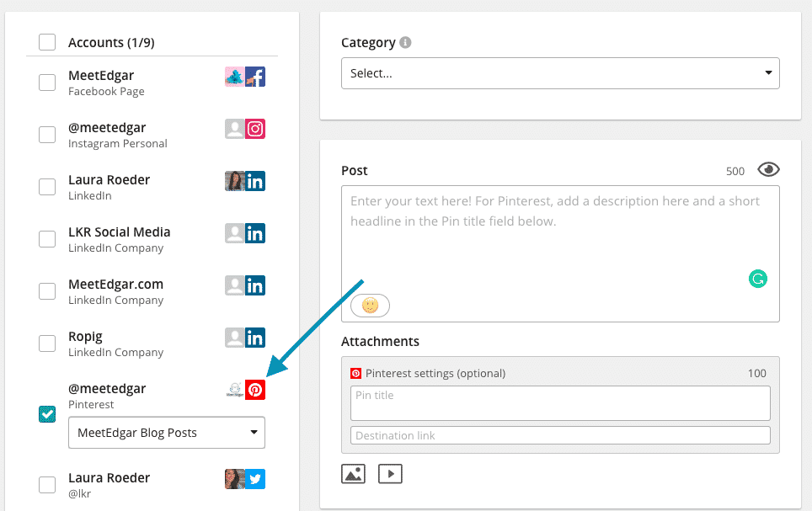
Task: Click the Destination link field
Action: 560,435
